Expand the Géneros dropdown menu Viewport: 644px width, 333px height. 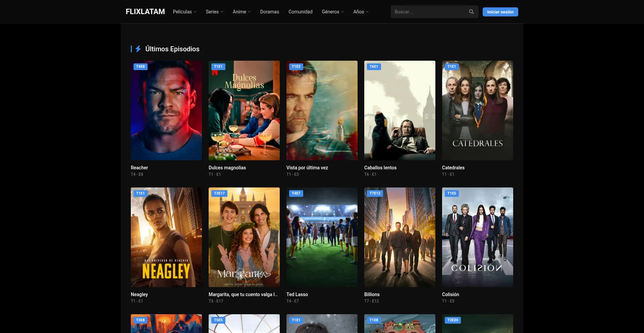333,12
